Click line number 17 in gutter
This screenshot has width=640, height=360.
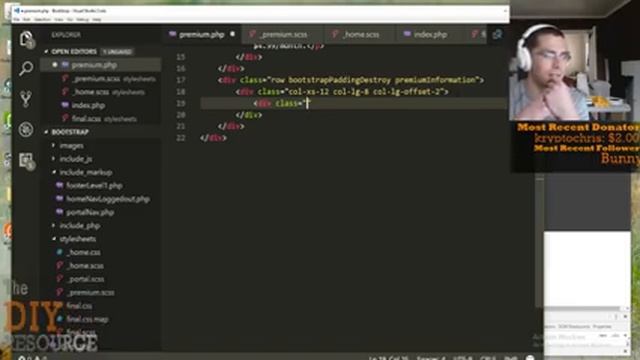pos(181,80)
